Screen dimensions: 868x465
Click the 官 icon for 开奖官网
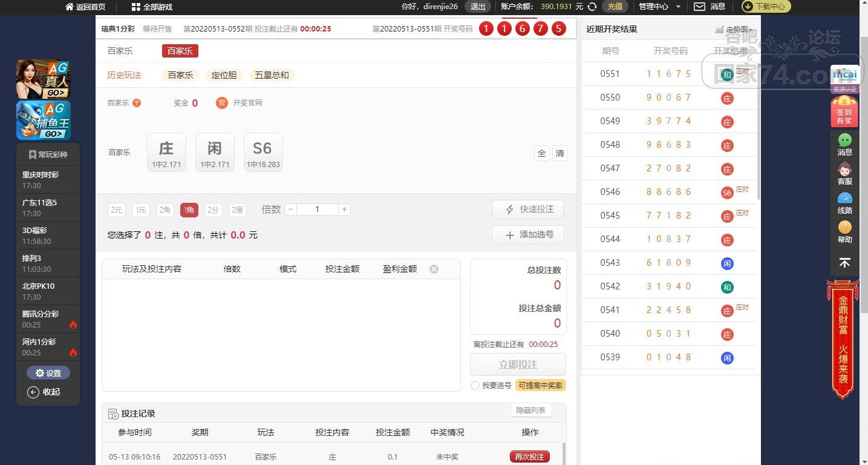coord(222,103)
